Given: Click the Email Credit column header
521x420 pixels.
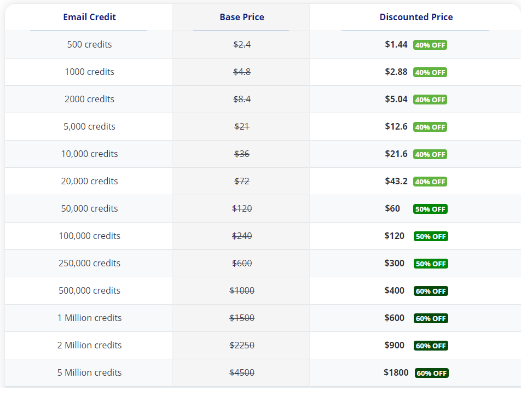Looking at the screenshot, I should coord(89,17).
